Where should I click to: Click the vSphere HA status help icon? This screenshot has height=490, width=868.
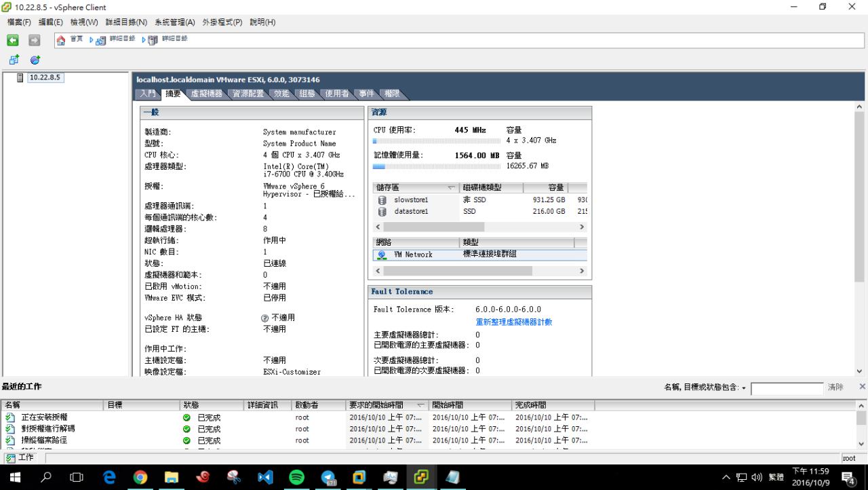[265, 318]
